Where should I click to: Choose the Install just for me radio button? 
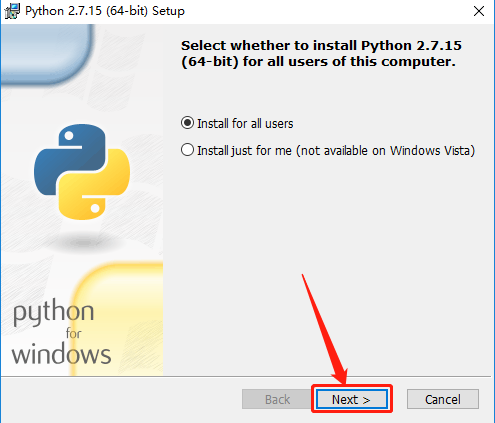187,150
